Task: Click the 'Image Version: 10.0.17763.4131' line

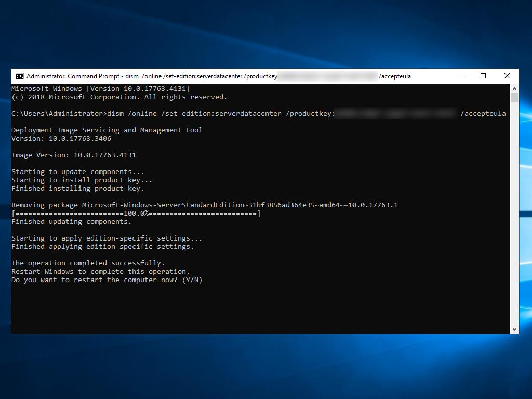Action: (74, 155)
